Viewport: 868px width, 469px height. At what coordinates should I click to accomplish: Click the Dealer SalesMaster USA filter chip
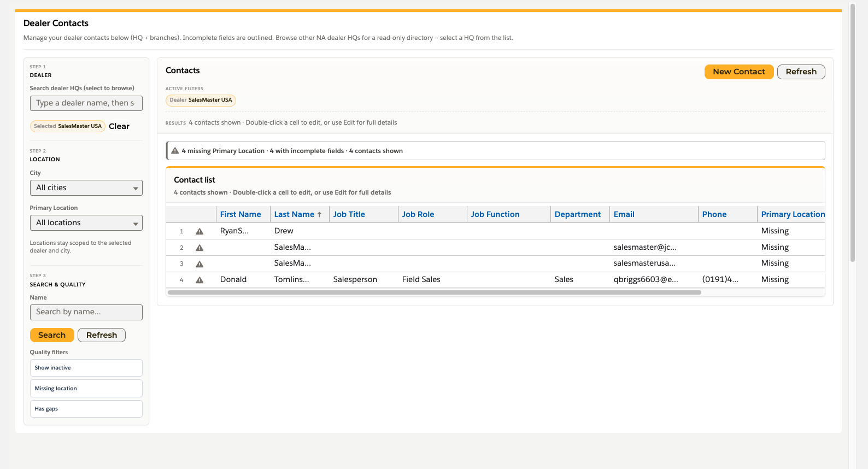click(201, 100)
